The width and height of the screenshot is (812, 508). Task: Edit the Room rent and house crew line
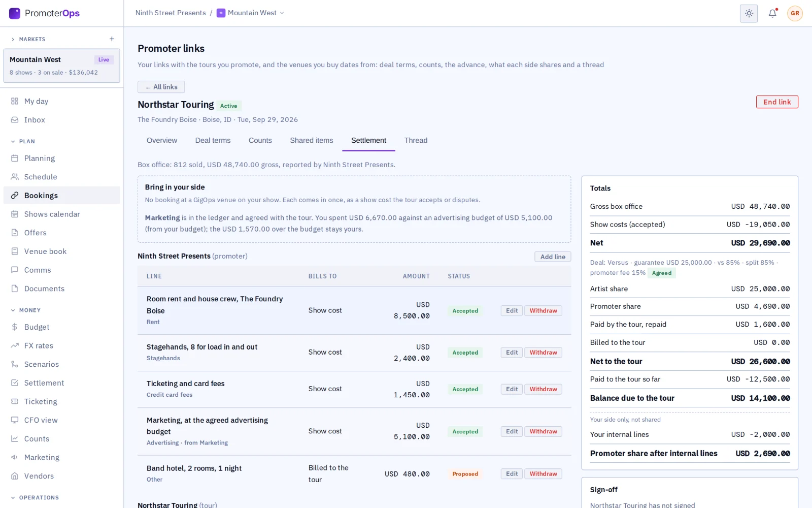(512, 310)
